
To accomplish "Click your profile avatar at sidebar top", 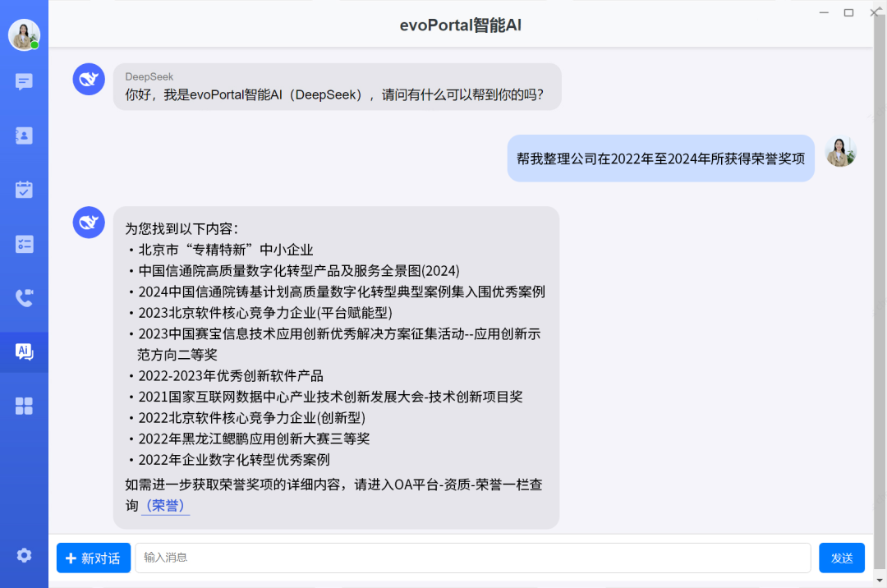I will click(24, 35).
